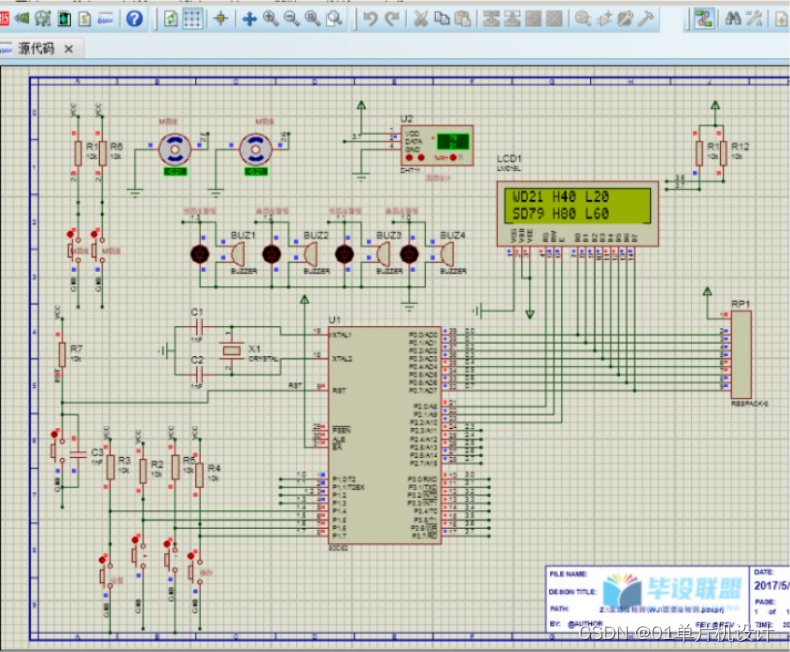Switch to the 源代码 tab

[x=36, y=48]
